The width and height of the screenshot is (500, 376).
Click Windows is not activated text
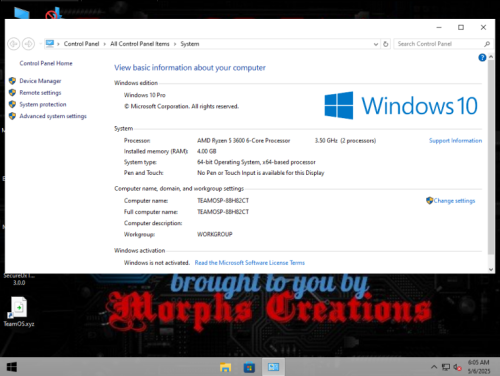point(157,263)
